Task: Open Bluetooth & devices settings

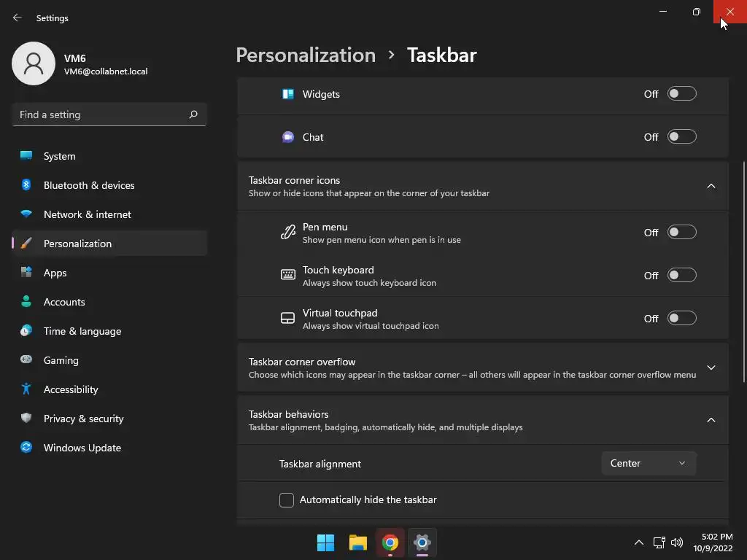Action: 89,185
